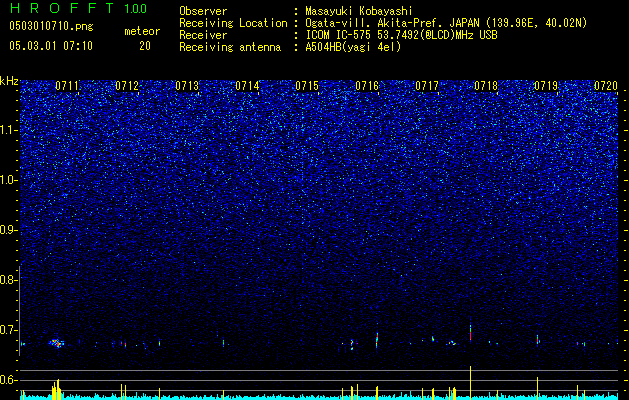This screenshot has height=400, width=629.
Task: Click the 0712 time marker
Action: coord(127,86)
